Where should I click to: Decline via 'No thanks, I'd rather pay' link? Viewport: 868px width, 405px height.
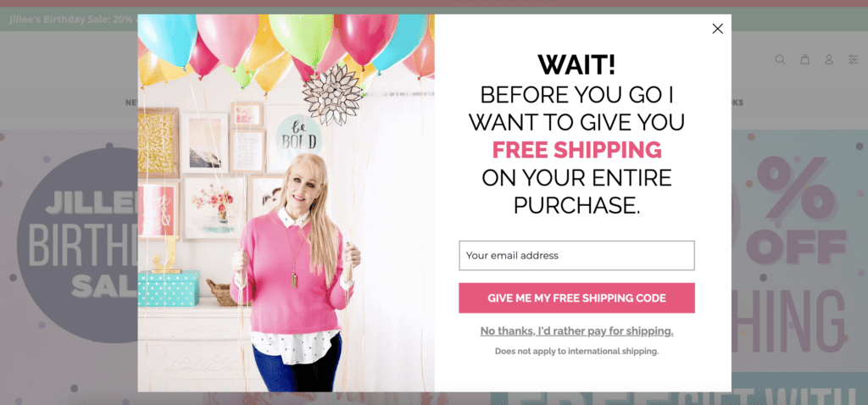click(576, 331)
